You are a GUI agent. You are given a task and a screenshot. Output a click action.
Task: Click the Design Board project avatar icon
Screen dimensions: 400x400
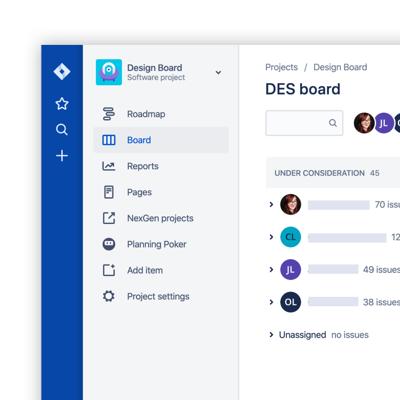pos(109,72)
